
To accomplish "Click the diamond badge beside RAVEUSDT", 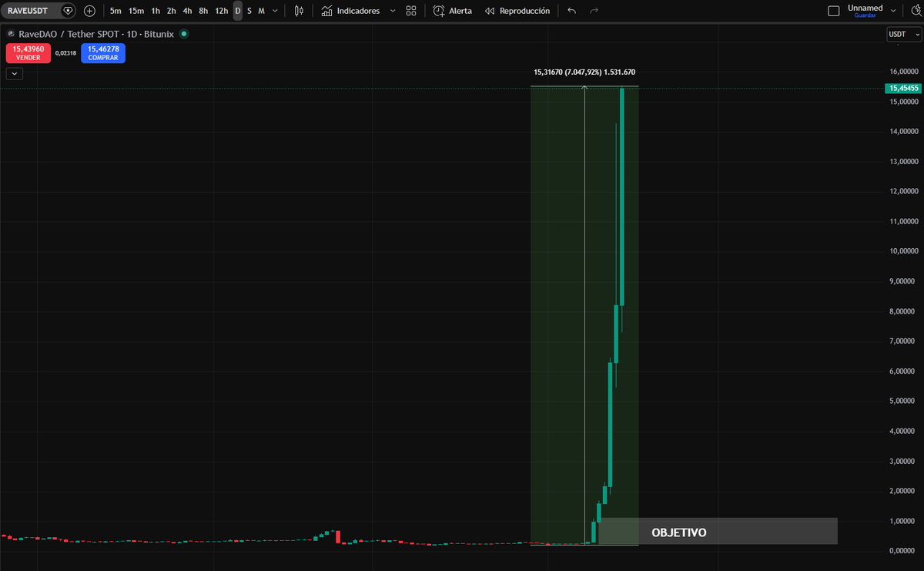I will coord(69,11).
